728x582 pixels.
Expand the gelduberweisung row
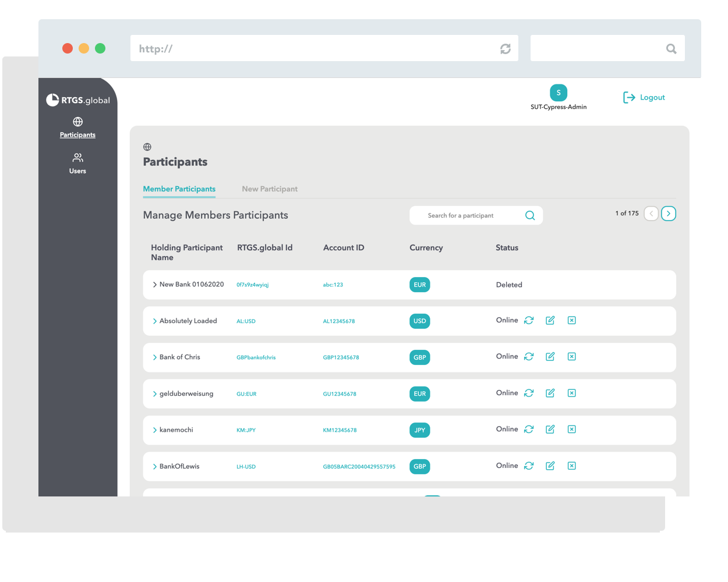coord(154,394)
